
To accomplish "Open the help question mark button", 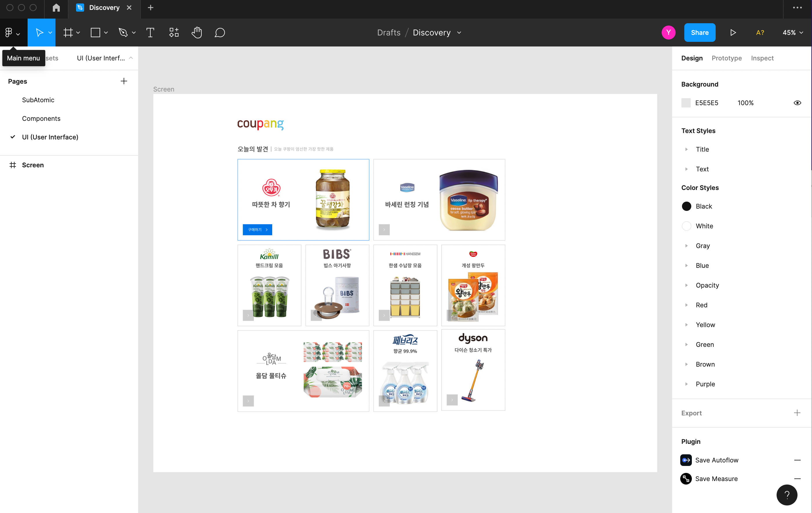I will coord(787,495).
